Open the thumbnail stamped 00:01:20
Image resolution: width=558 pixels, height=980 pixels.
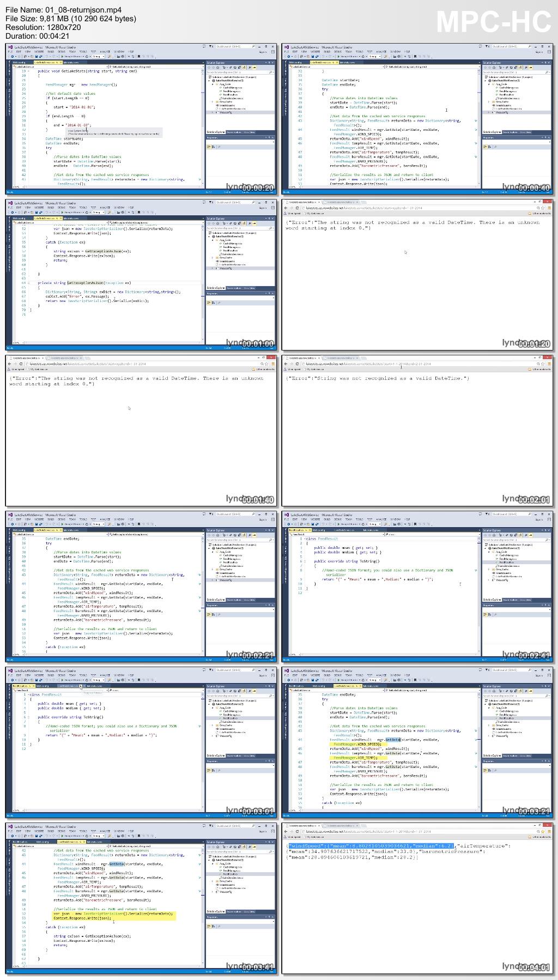(417, 275)
